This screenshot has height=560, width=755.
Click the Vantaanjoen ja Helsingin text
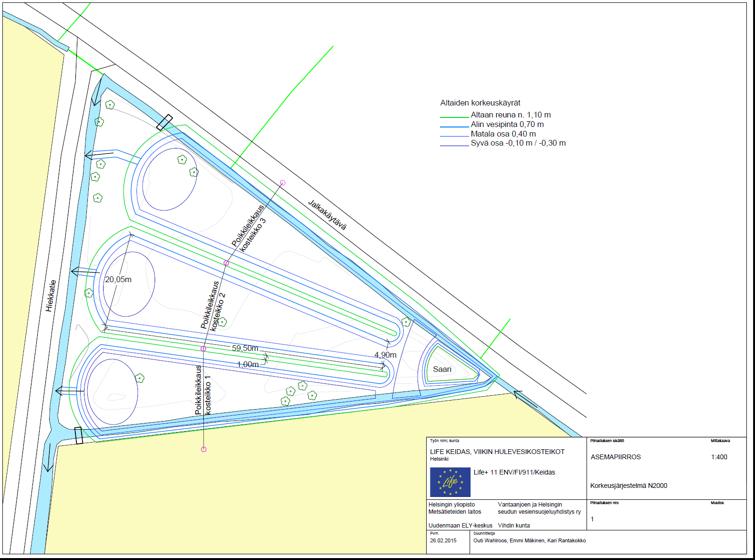pos(530,504)
